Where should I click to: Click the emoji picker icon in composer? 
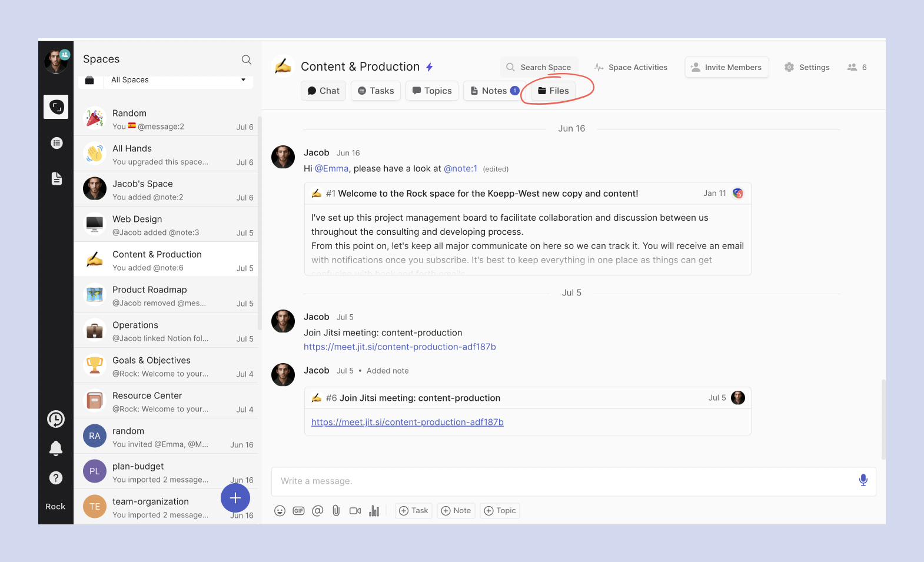pos(280,511)
